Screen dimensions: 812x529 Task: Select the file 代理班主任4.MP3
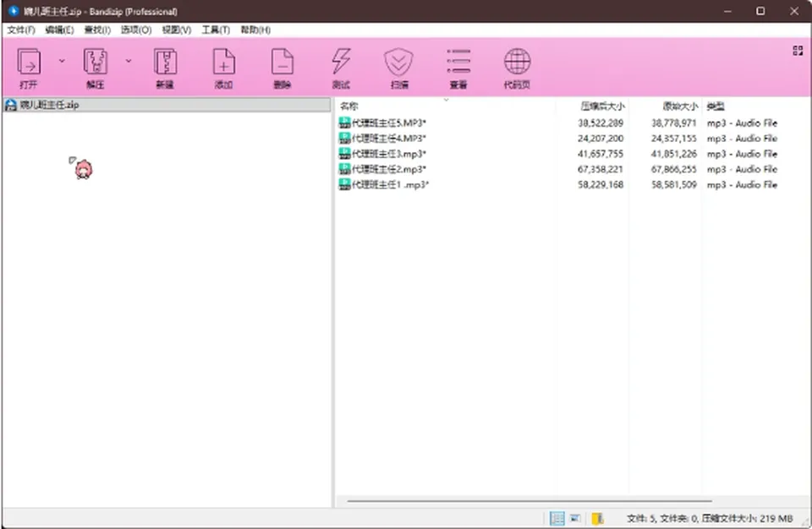(x=389, y=139)
